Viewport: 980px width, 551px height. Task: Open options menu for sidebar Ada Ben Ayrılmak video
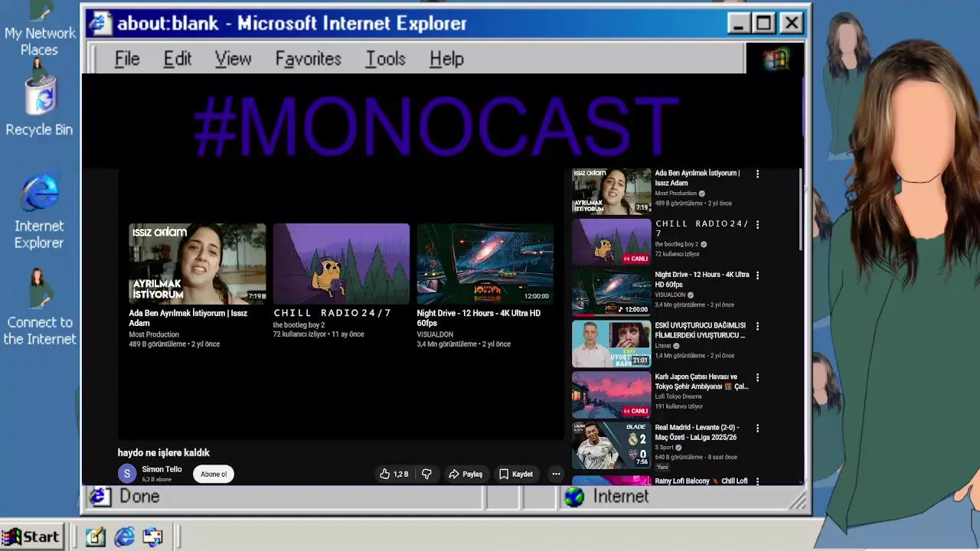coord(757,174)
